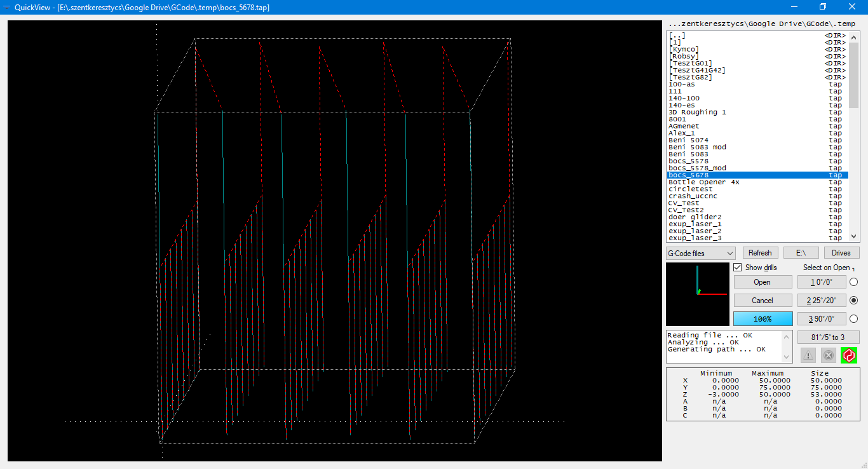
Task: Click the gray circled X icon button
Action: [828, 355]
